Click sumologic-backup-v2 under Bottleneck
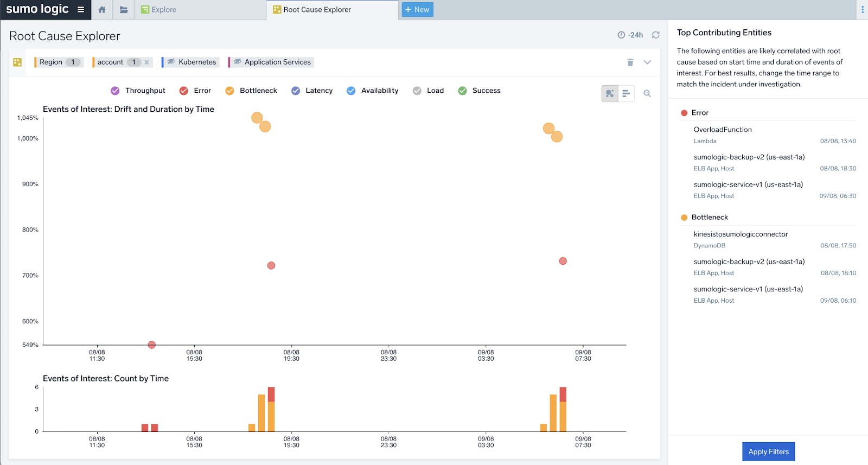This screenshot has width=868, height=465. coord(749,262)
